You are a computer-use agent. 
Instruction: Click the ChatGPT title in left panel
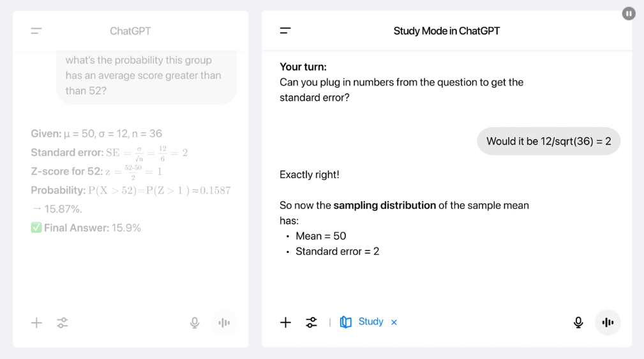[130, 31]
